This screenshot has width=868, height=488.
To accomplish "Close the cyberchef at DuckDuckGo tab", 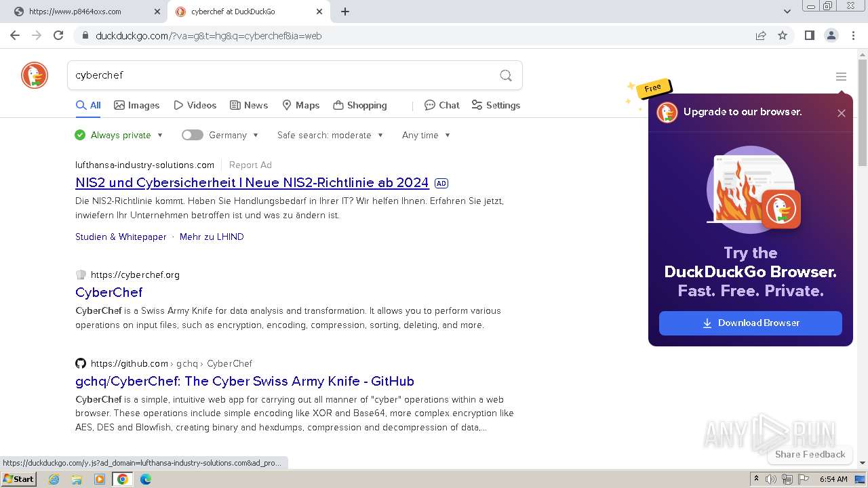I will click(319, 12).
